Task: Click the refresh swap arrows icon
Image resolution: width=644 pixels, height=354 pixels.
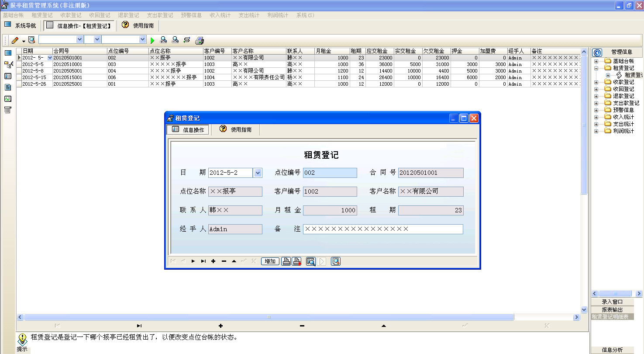Action: (187, 40)
